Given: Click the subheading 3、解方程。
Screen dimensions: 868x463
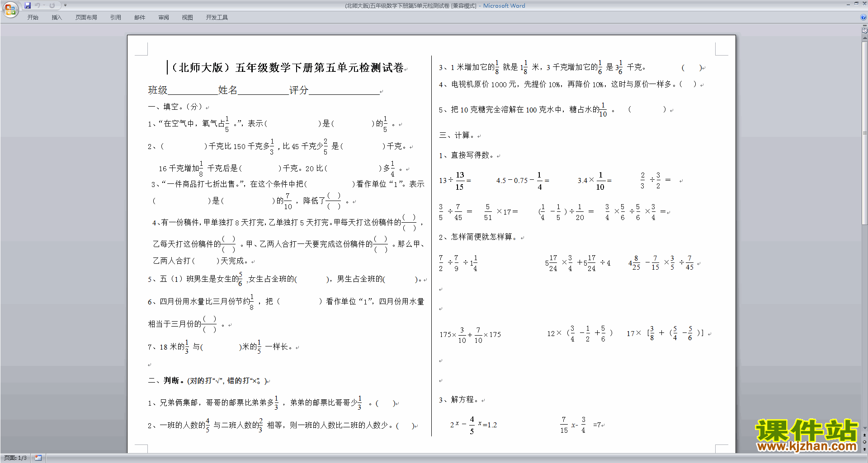Looking at the screenshot, I should [459, 400].
